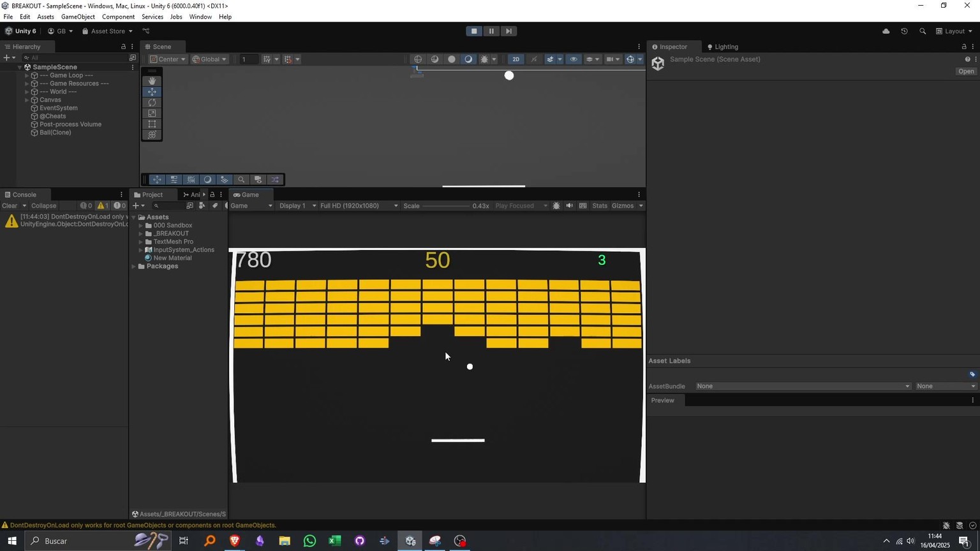Open Unity Cloud services icon
The width and height of the screenshot is (980, 551).
[886, 31]
